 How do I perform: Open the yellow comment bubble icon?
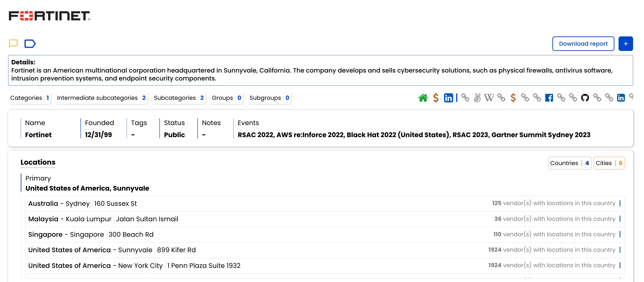[13, 43]
